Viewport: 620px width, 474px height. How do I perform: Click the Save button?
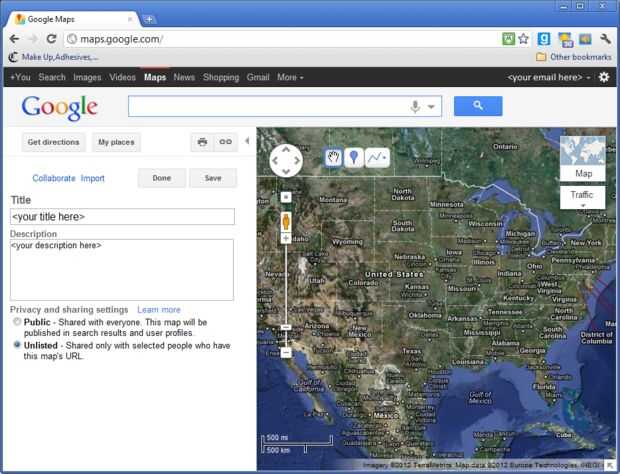coord(213,178)
